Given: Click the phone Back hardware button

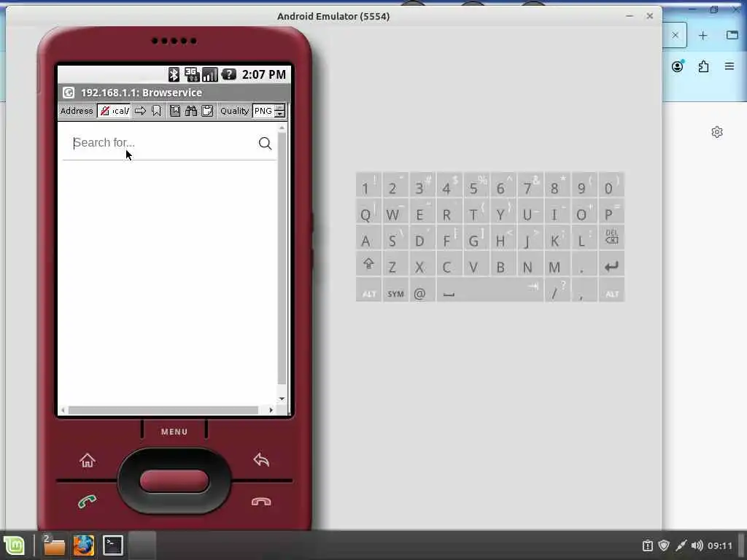Looking at the screenshot, I should point(262,460).
